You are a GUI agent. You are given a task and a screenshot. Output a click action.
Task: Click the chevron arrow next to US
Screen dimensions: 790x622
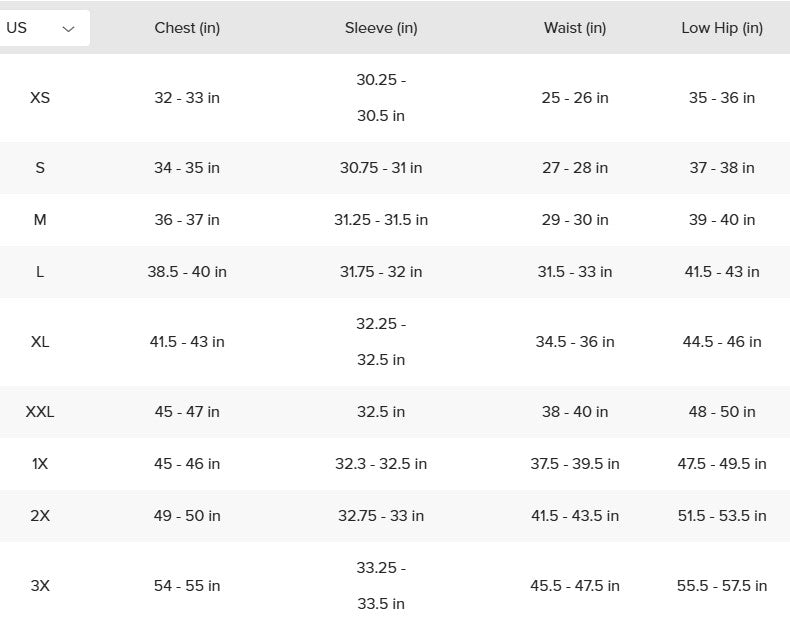coord(68,29)
